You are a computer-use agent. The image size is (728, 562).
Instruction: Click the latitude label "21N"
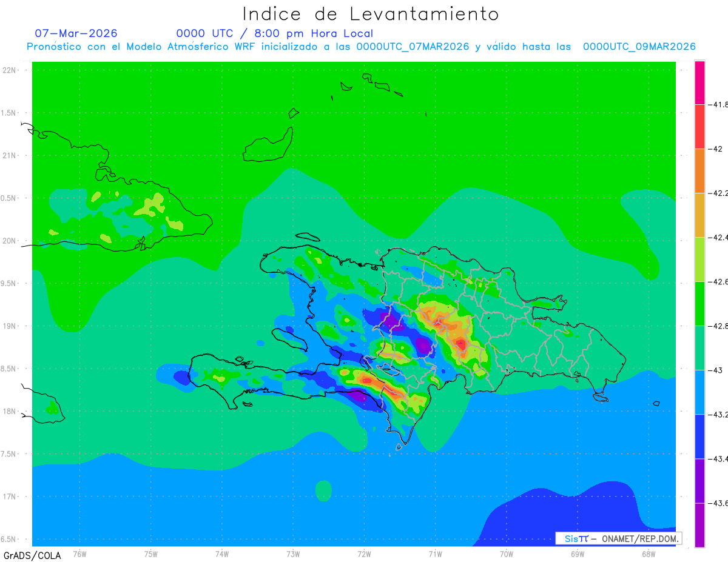[x=9, y=156]
